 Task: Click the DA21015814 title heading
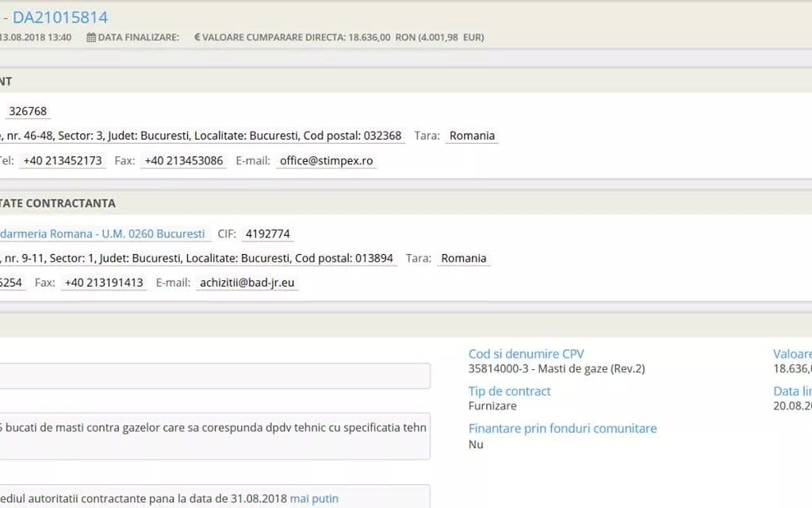[x=60, y=17]
